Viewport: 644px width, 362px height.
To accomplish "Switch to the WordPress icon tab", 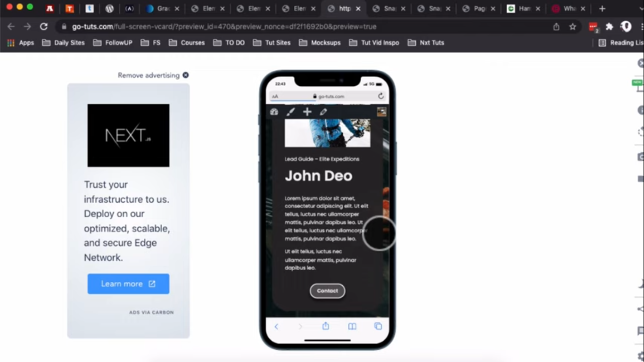I will click(x=109, y=8).
